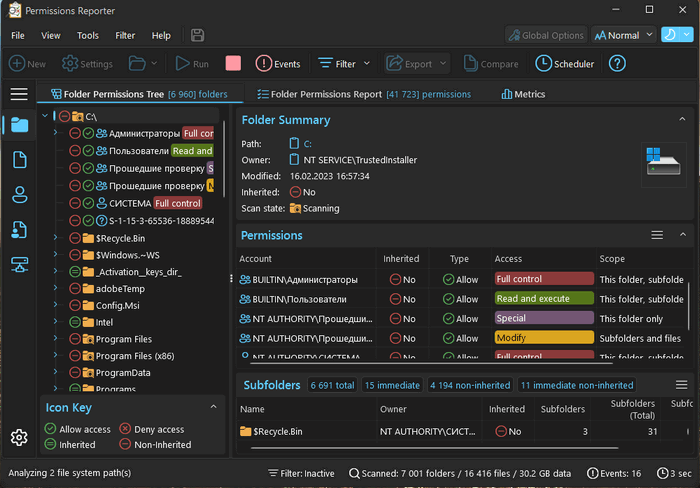Image resolution: width=700 pixels, height=488 pixels.
Task: Click the save disk icon
Action: pos(197,36)
